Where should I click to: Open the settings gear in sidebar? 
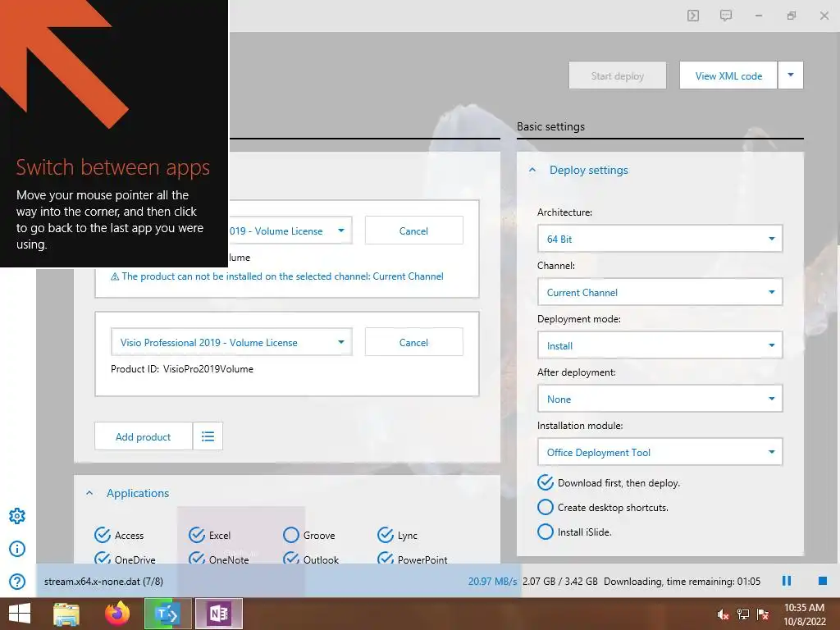pos(17,516)
